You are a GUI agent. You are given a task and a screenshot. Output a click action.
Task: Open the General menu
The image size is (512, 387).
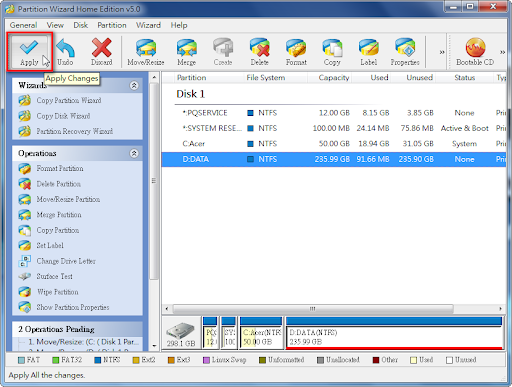click(23, 25)
